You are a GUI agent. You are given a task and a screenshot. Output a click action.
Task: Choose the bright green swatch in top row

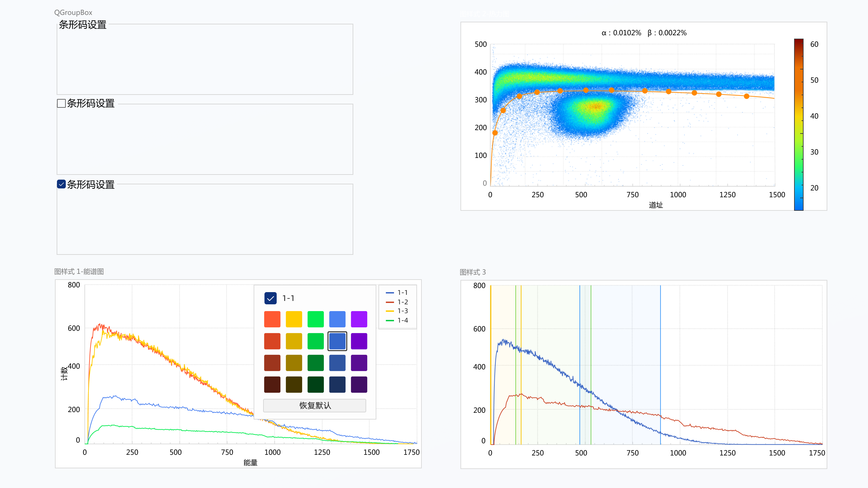[x=315, y=319]
